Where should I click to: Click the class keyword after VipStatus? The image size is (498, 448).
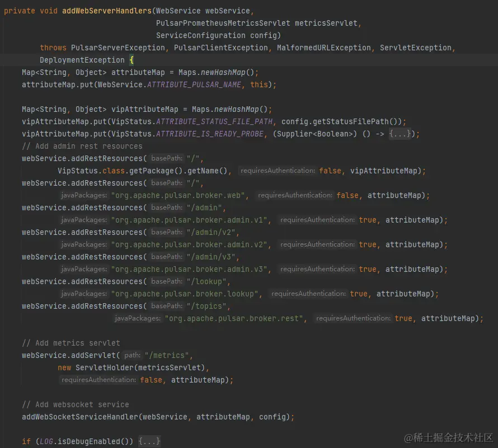click(114, 171)
